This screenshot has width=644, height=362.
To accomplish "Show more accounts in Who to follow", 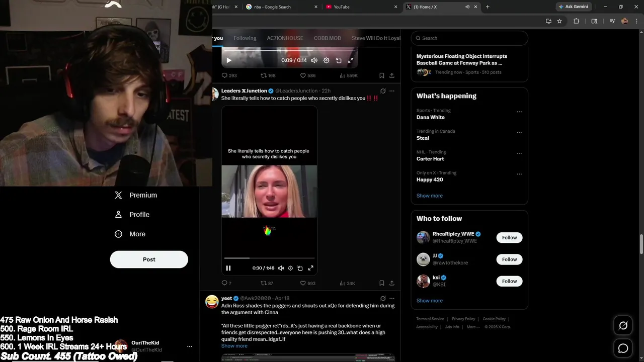I will pyautogui.click(x=430, y=301).
